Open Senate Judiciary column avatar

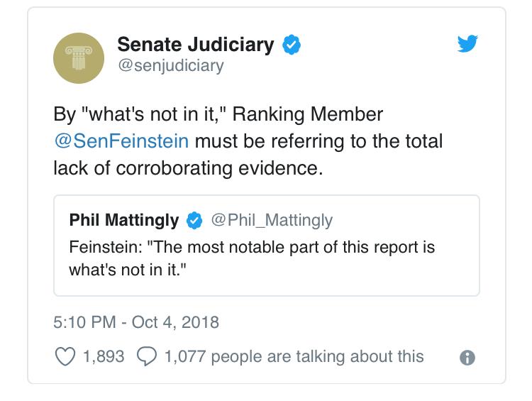[x=79, y=58]
